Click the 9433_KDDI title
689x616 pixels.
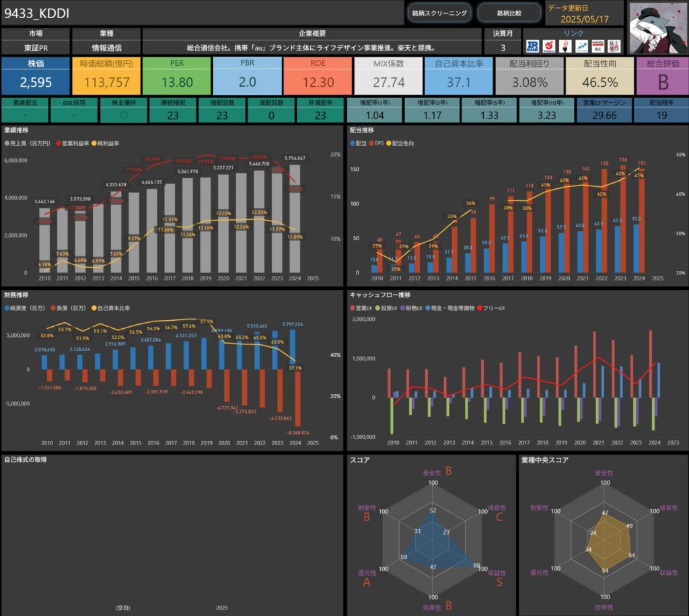click(37, 13)
